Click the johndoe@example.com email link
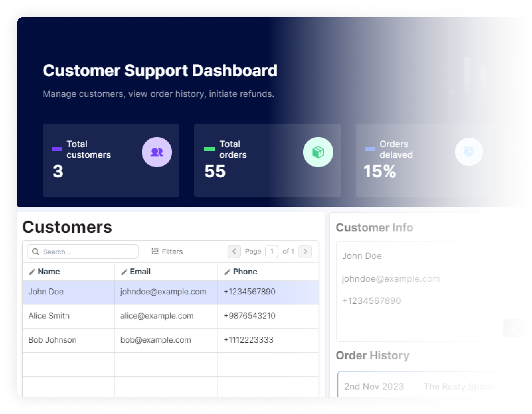The width and height of the screenshot is (532, 414). click(x=391, y=279)
